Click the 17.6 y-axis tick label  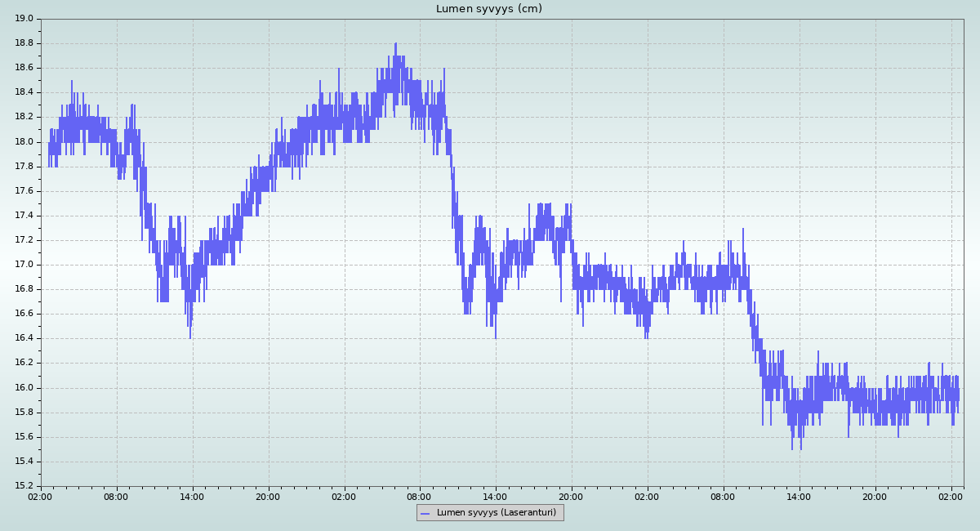click(x=24, y=191)
